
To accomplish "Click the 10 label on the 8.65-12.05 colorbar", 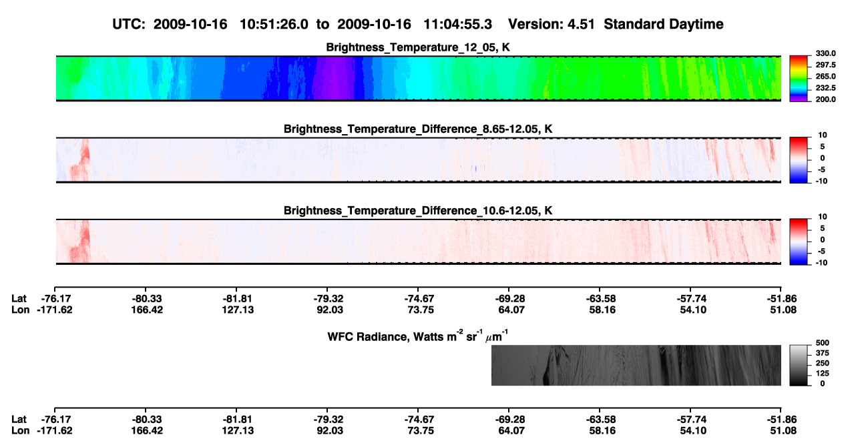I will [x=823, y=135].
